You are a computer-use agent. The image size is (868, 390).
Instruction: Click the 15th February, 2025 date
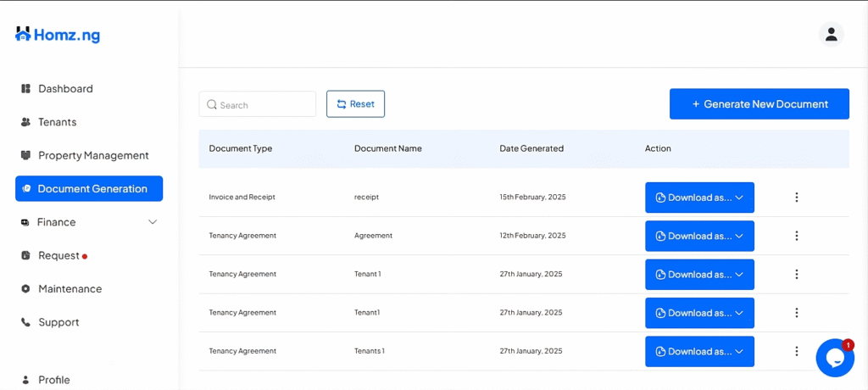pos(532,198)
